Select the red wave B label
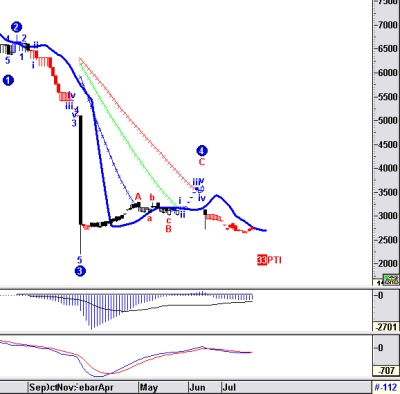This screenshot has height=394, width=400. 169,229
